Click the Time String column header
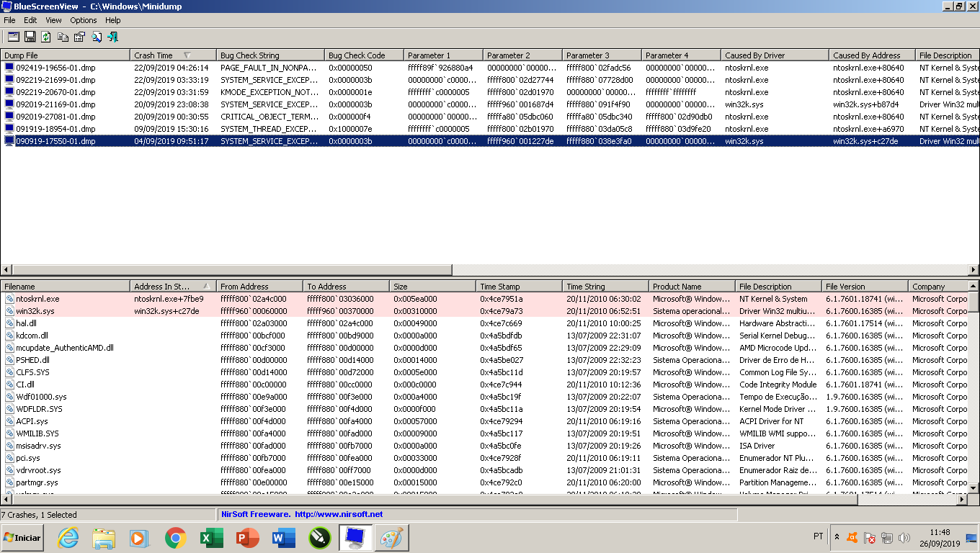980x553 pixels. click(x=605, y=287)
